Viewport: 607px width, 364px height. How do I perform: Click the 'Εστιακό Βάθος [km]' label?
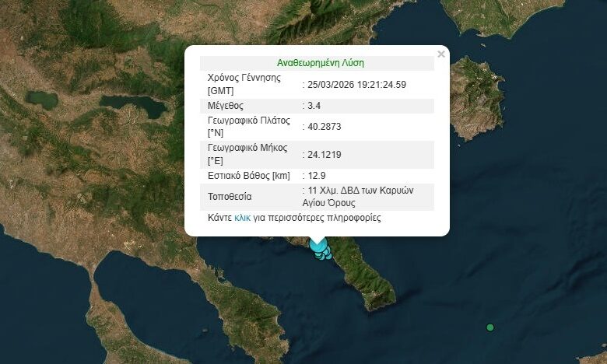(248, 176)
